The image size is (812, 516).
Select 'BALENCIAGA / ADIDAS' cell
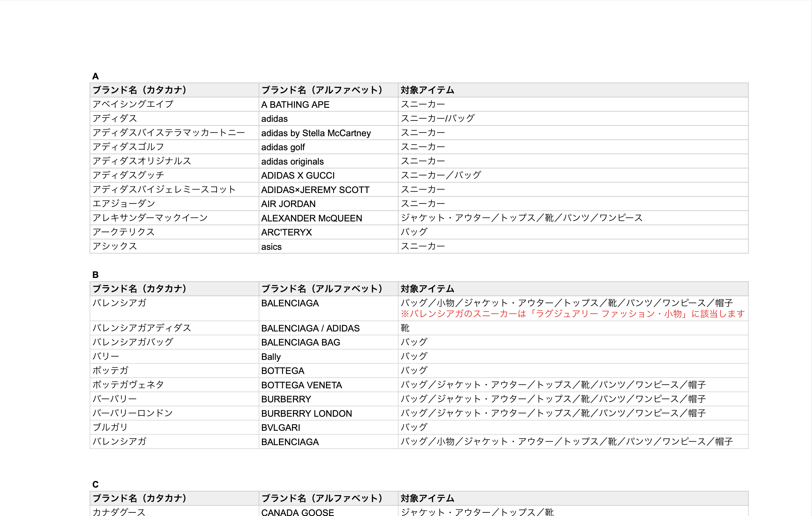(328, 328)
